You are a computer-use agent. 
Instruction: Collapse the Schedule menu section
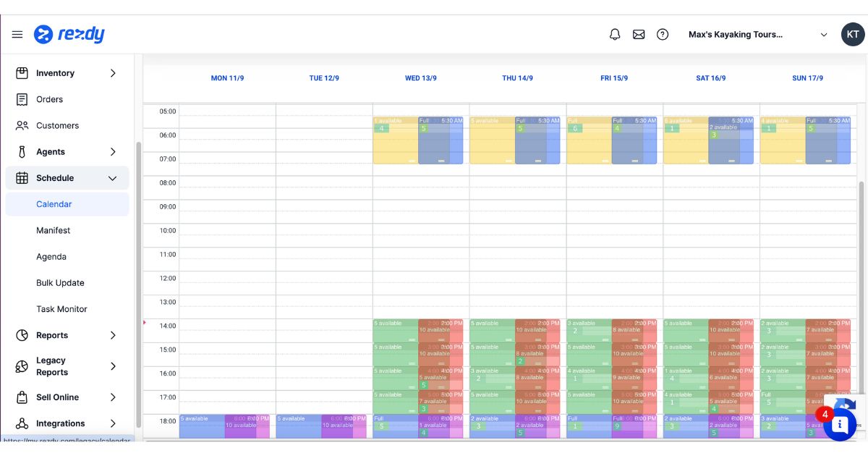(x=113, y=178)
